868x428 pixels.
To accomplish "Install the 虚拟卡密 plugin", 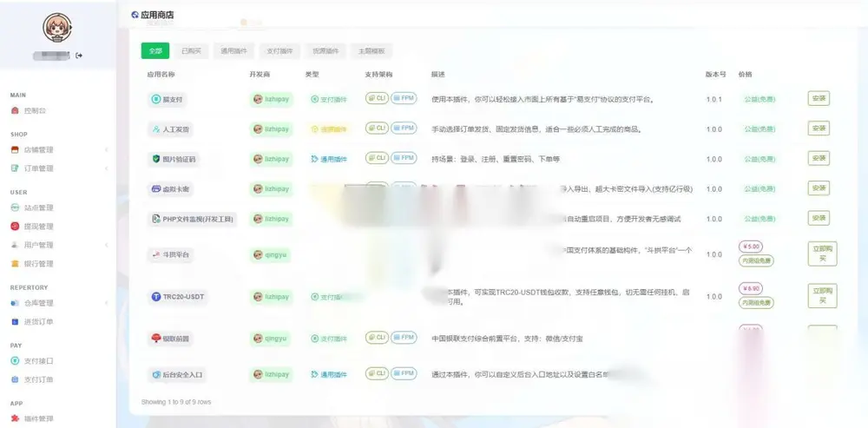I will [819, 188].
